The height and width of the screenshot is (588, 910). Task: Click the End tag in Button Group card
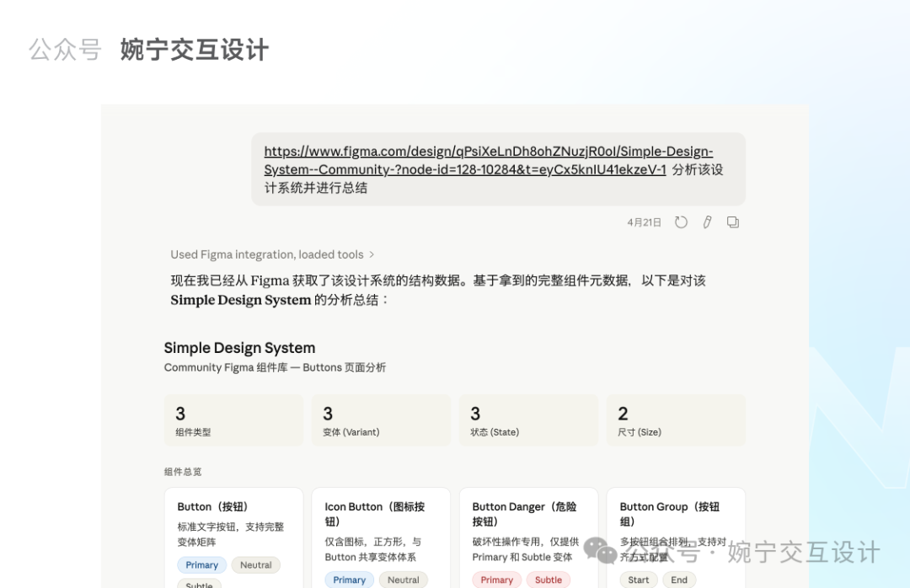[679, 580]
